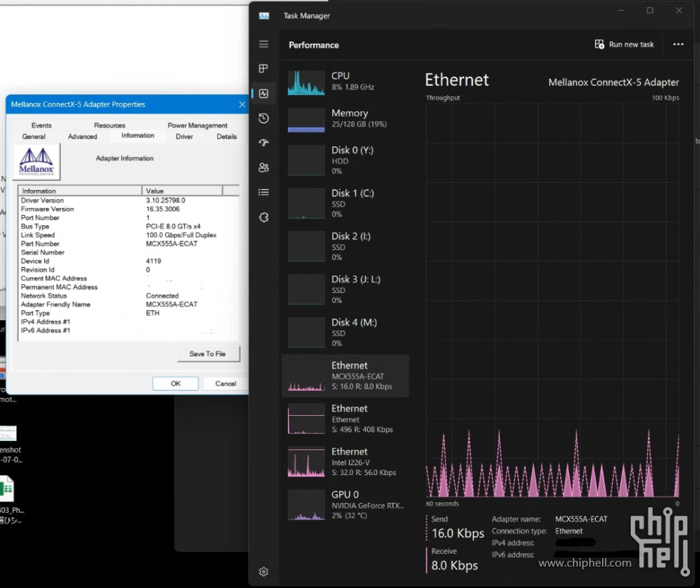Switch to General tab

[x=34, y=136]
